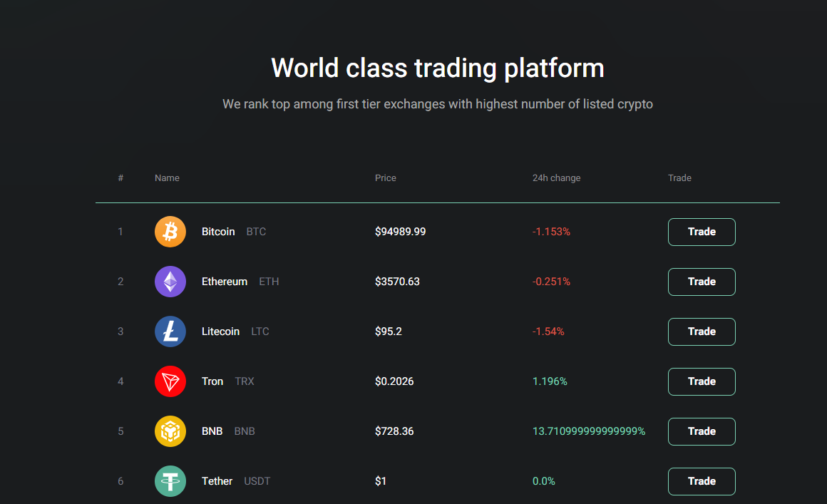Click the BNB coin icon
The width and height of the screenshot is (827, 504).
tap(170, 431)
